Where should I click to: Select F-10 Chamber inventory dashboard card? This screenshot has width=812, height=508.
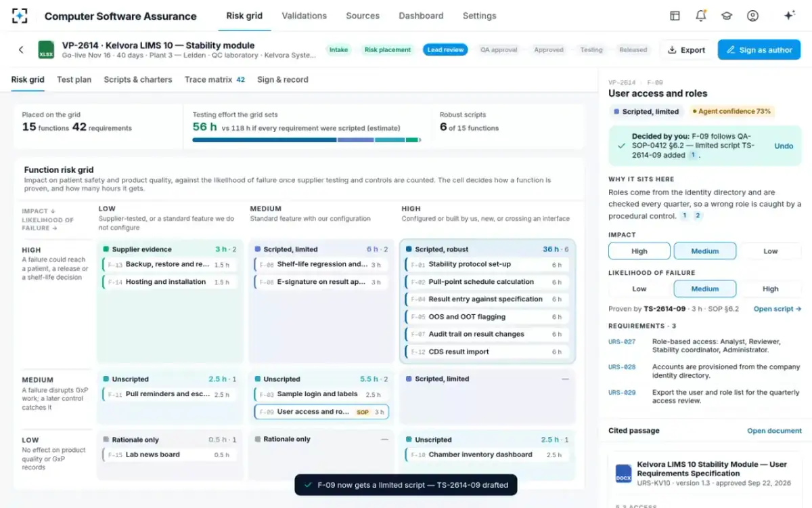pos(487,455)
